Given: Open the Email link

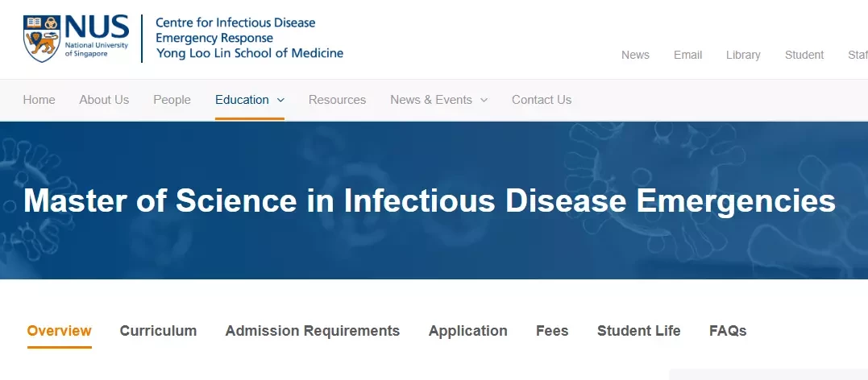Looking at the screenshot, I should pos(688,55).
